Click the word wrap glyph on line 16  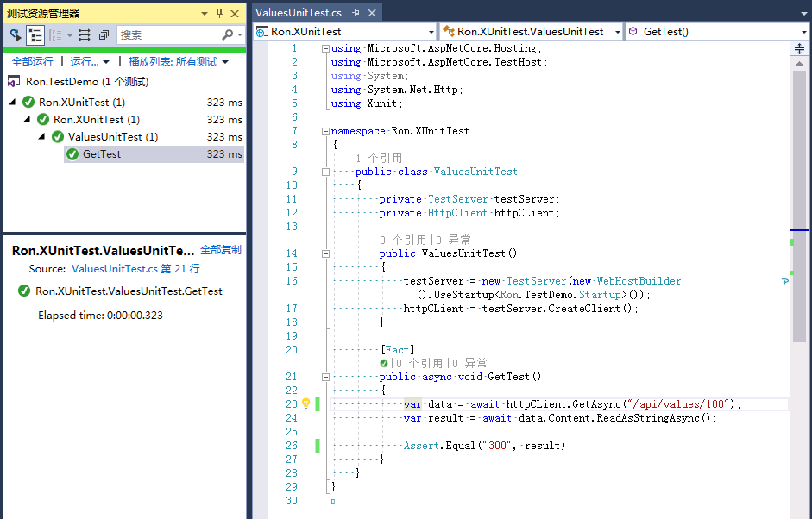[785, 282]
